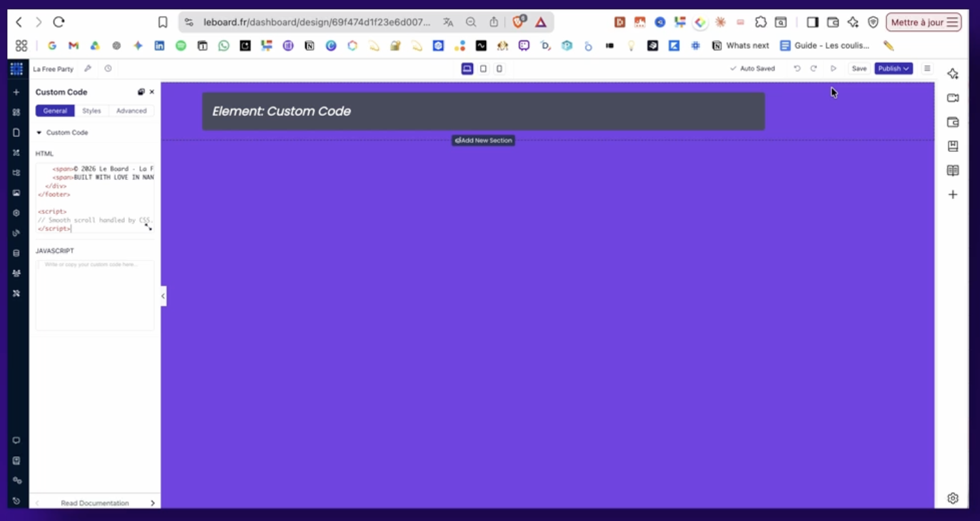980x521 pixels.
Task: Collapse the Custom Code section
Action: pos(62,133)
